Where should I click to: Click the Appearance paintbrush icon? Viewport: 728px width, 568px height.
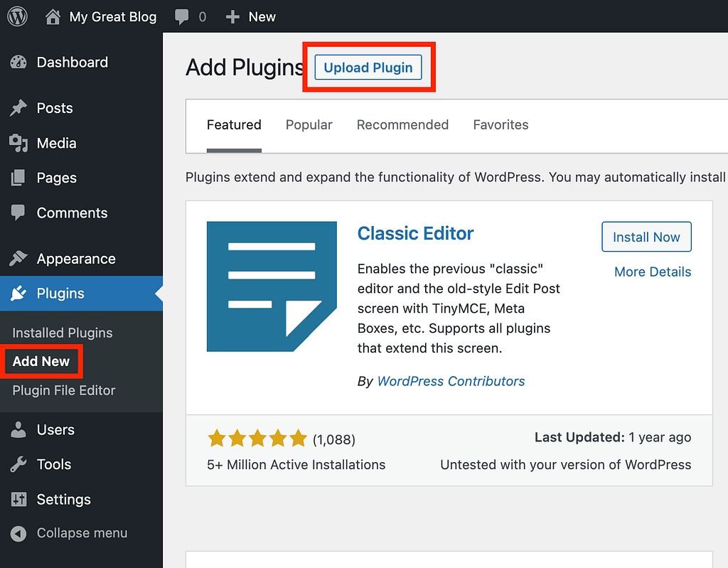pyautogui.click(x=18, y=259)
